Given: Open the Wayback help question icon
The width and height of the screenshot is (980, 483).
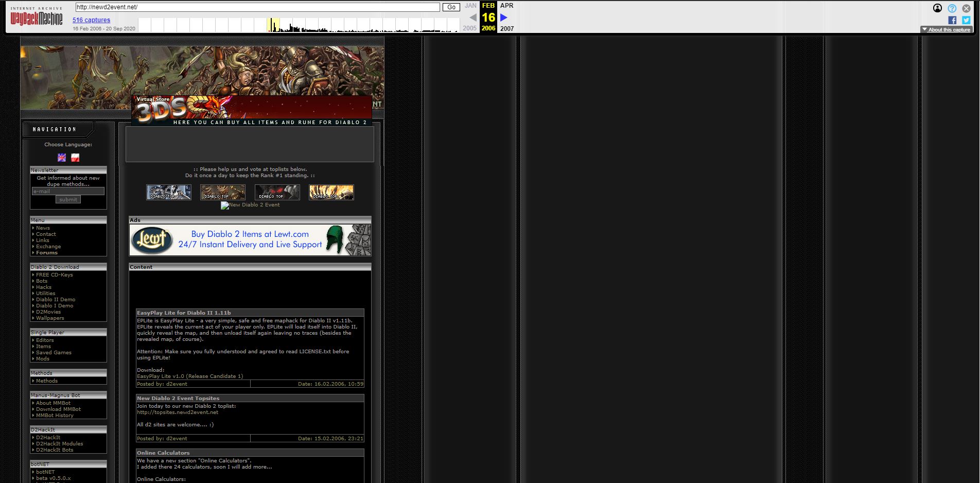Looking at the screenshot, I should click(952, 8).
